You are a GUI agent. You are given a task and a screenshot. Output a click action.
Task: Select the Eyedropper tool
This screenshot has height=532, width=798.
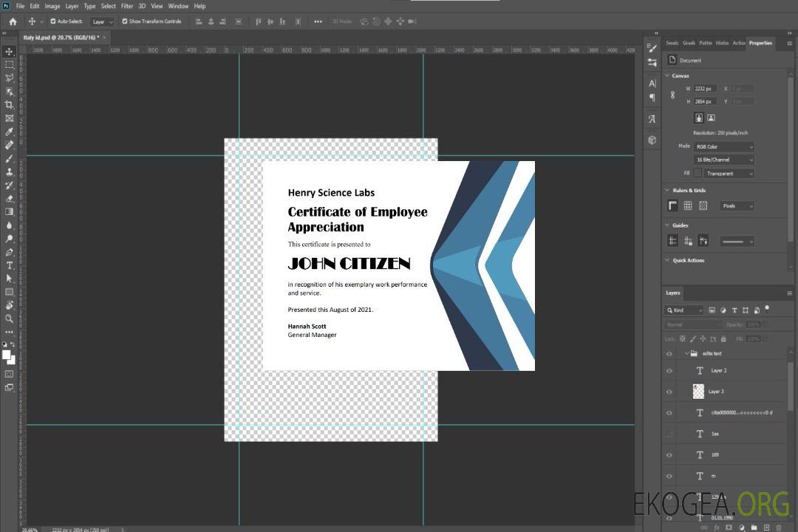pos(9,132)
